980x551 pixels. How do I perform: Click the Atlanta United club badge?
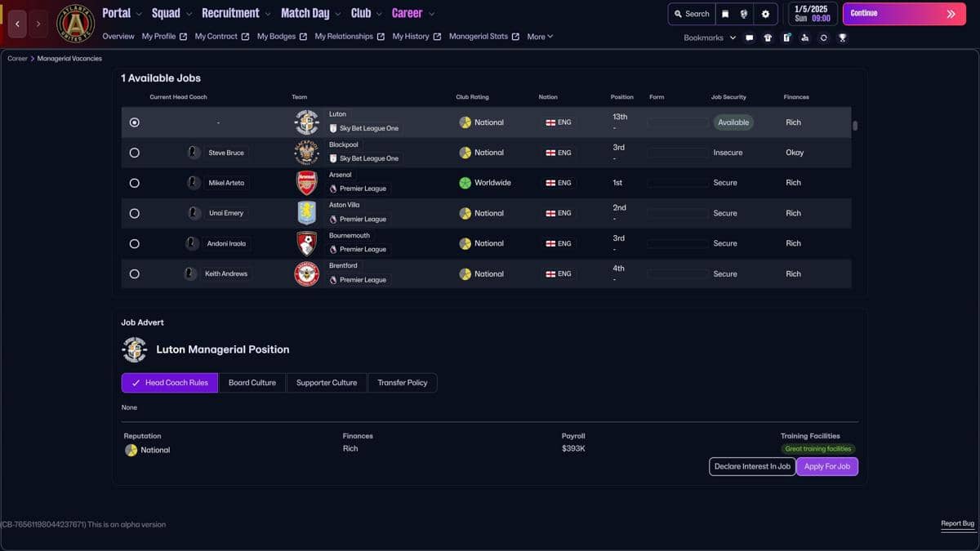point(75,24)
